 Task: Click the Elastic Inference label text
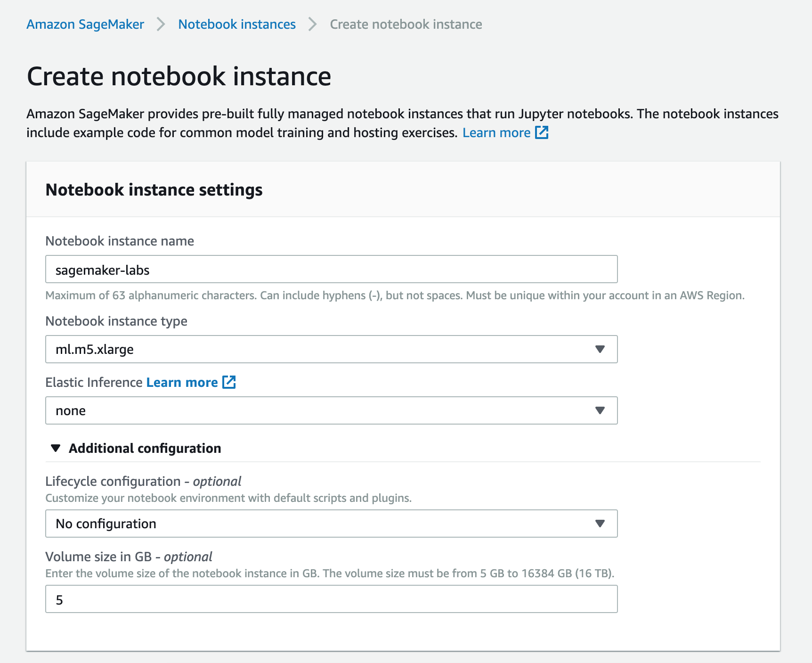point(94,382)
